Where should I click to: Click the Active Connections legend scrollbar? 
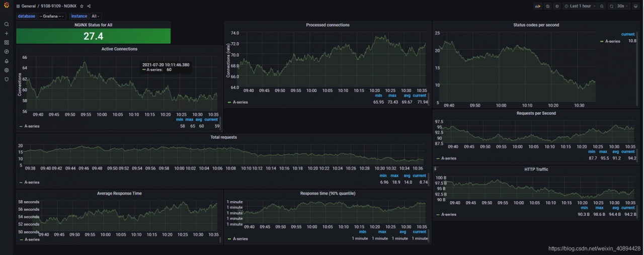[220, 123]
